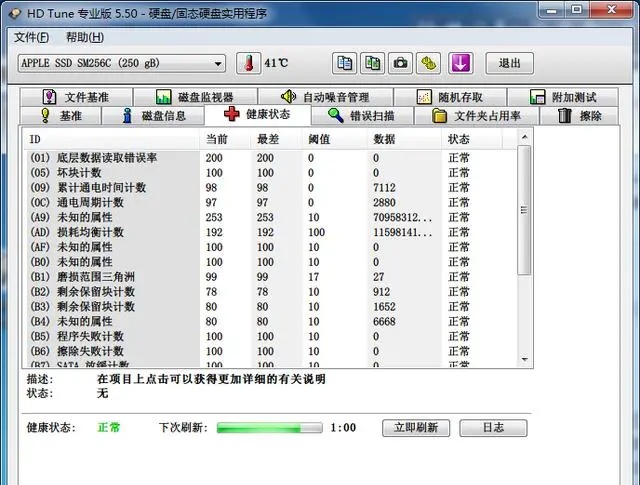This screenshot has width=640, height=485.
Task: Click the 阈值 column header
Action: (335, 140)
